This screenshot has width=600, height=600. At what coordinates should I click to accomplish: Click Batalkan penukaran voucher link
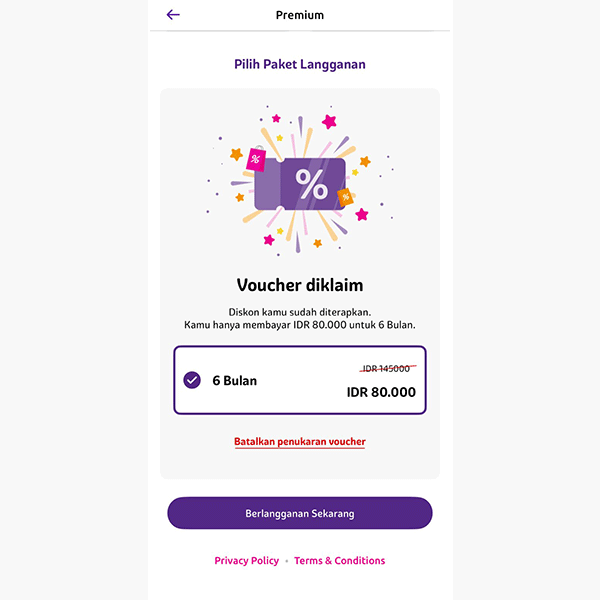(300, 441)
